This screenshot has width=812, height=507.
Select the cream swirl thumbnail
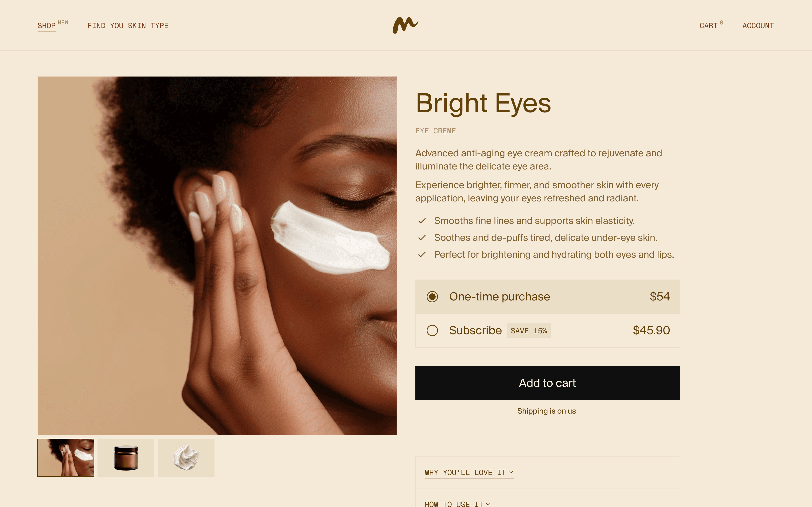pyautogui.click(x=186, y=457)
